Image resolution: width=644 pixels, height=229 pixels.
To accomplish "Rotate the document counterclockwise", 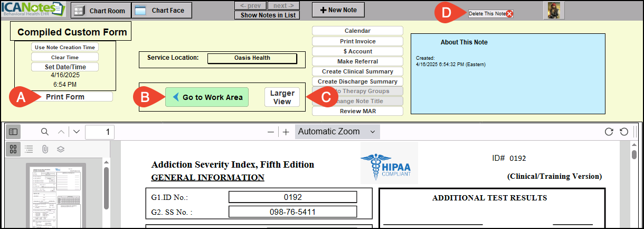I will coord(623,132).
